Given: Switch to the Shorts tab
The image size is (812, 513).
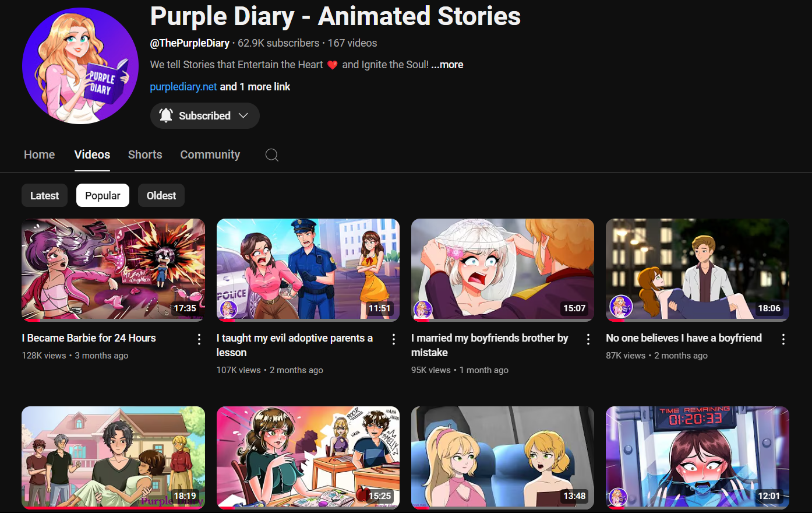Looking at the screenshot, I should coord(145,154).
